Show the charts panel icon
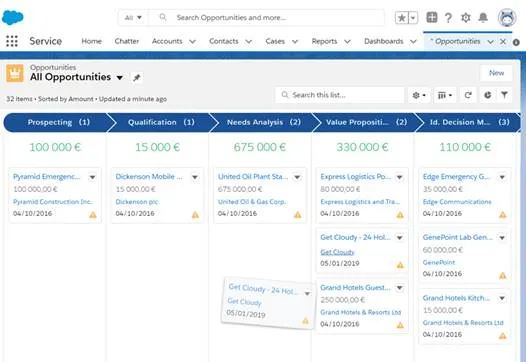The width and height of the screenshot is (526, 362). [x=487, y=95]
